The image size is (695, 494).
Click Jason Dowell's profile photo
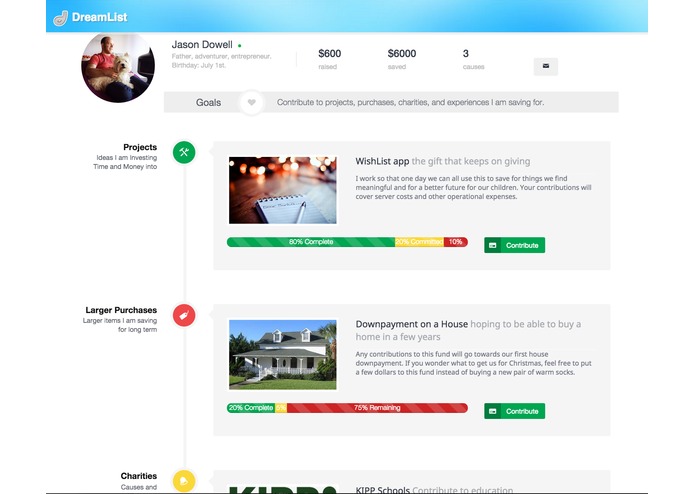click(x=118, y=67)
